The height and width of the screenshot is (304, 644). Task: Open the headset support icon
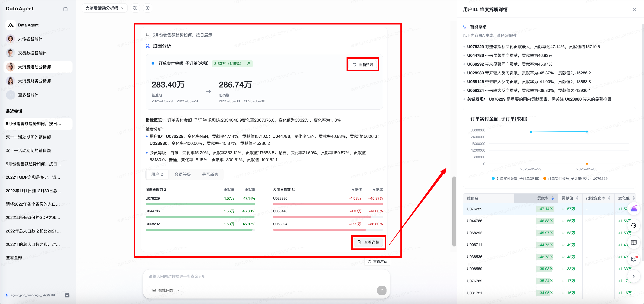(x=633, y=225)
